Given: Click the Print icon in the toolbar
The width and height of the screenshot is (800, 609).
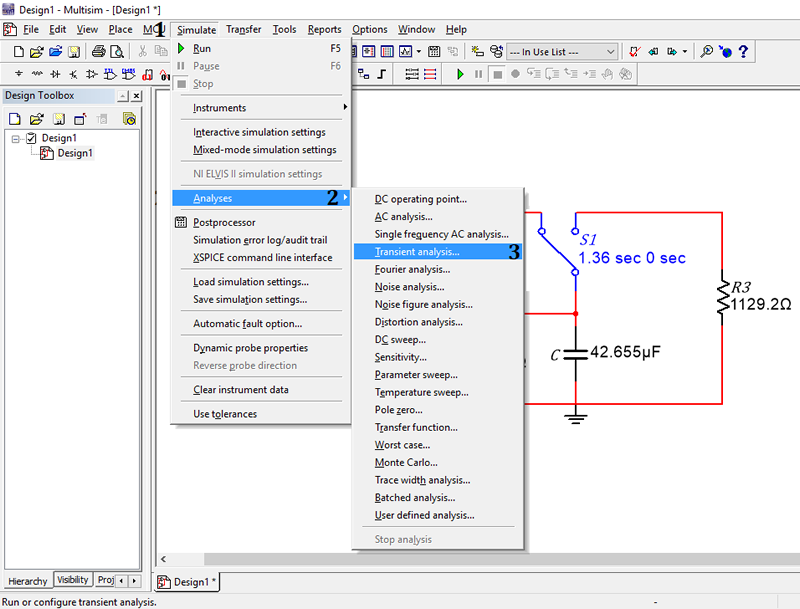Looking at the screenshot, I should pos(98,52).
